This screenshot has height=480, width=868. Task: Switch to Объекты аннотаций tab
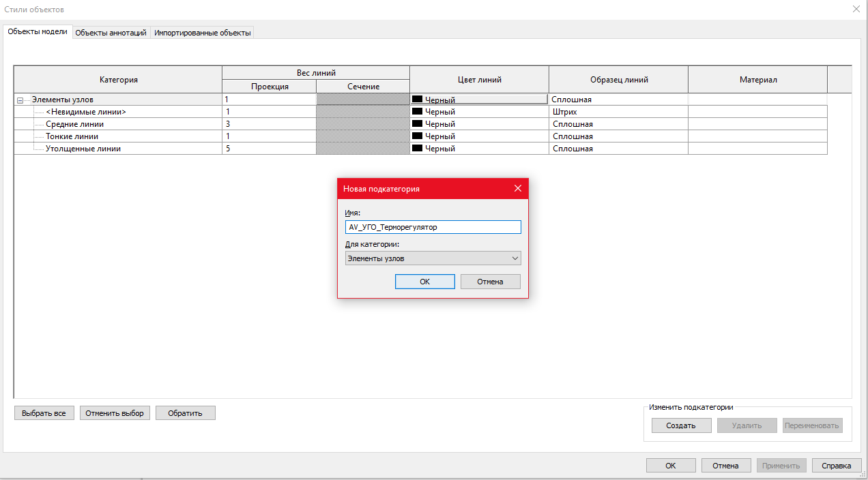tap(111, 33)
